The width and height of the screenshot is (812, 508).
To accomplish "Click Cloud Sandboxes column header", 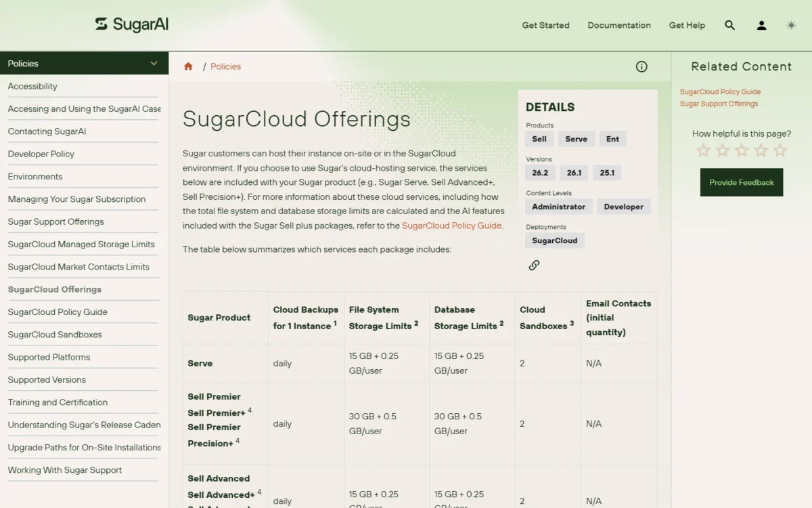I will pos(547,318).
